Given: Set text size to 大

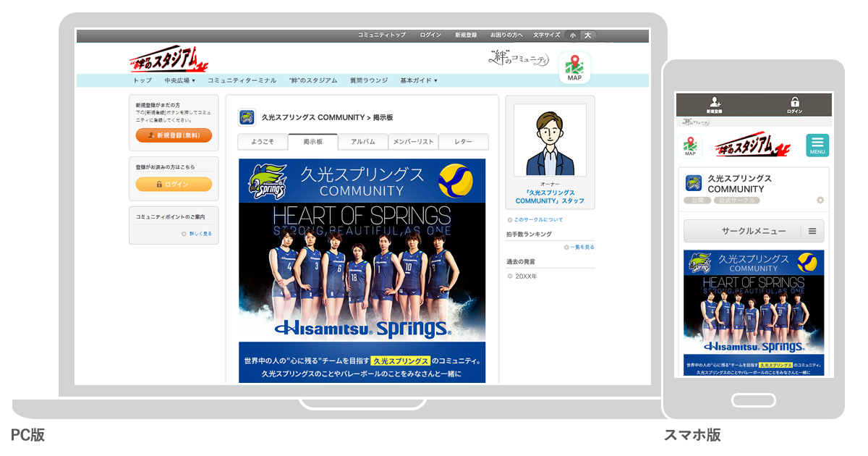Looking at the screenshot, I should click(x=588, y=35).
